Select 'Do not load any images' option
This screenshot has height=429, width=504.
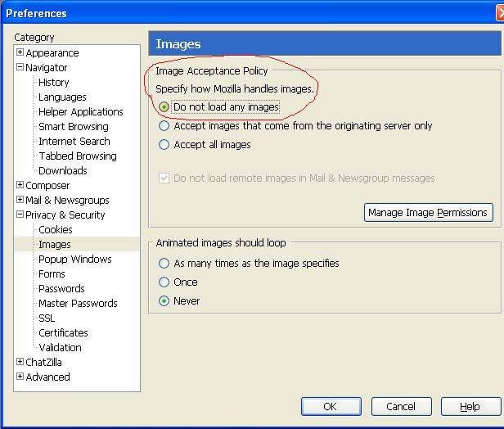164,107
